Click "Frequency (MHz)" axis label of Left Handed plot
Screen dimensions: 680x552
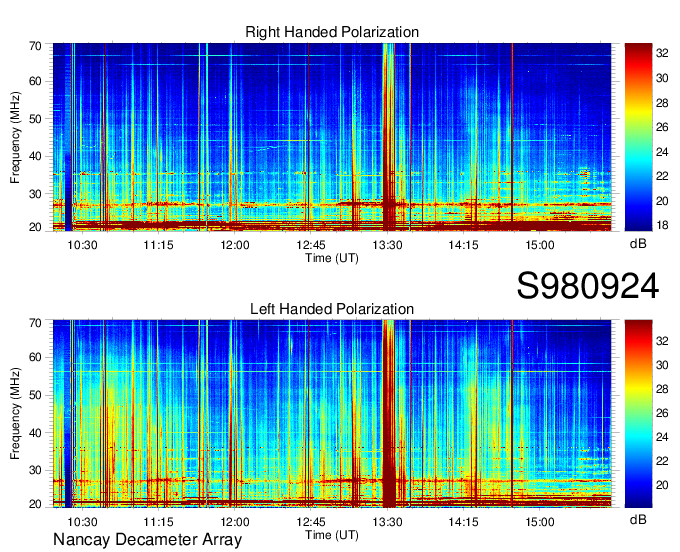pyautogui.click(x=15, y=414)
